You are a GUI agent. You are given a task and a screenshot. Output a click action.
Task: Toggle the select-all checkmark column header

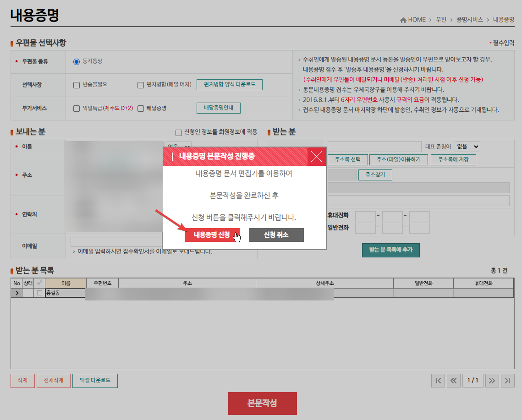point(39,283)
